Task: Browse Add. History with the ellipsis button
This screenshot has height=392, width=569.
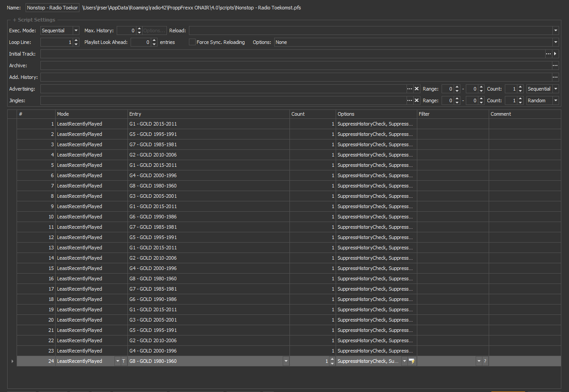Action: [555, 77]
